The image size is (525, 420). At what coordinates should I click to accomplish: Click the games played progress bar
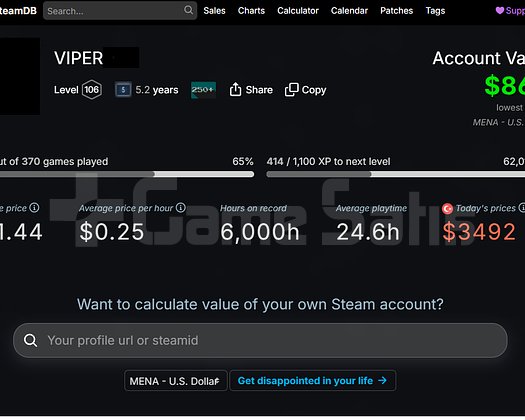[127, 174]
